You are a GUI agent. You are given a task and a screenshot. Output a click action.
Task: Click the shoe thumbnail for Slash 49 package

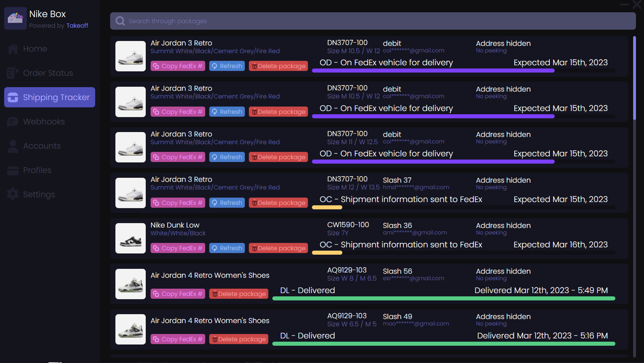tap(131, 329)
